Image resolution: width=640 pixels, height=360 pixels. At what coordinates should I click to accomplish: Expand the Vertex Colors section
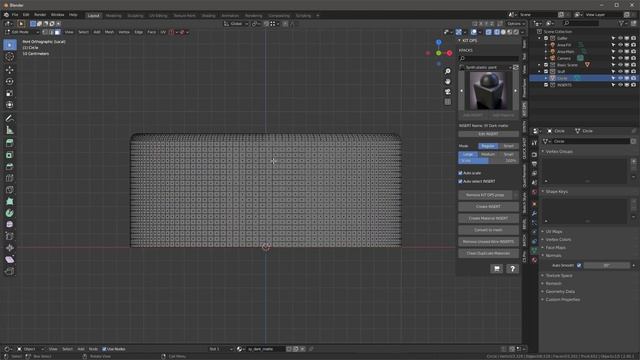(x=558, y=240)
